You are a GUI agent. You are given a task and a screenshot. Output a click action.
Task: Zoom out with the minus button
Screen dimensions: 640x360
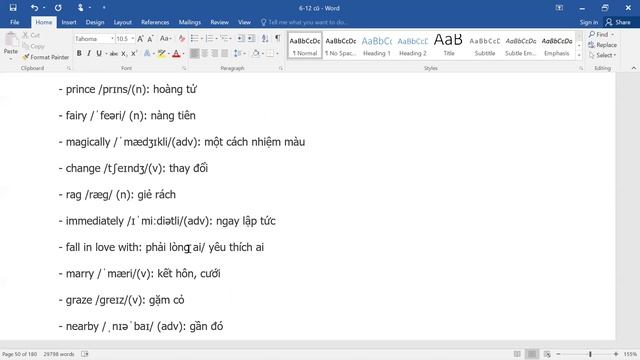pyautogui.click(x=558, y=354)
